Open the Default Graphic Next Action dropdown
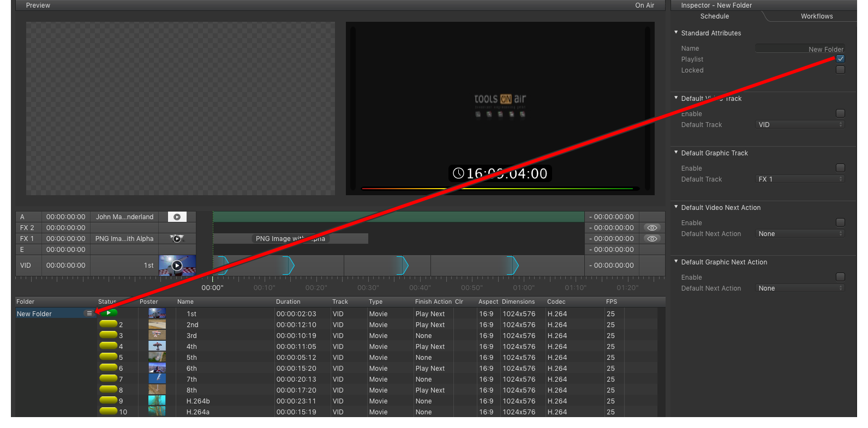 pos(800,288)
